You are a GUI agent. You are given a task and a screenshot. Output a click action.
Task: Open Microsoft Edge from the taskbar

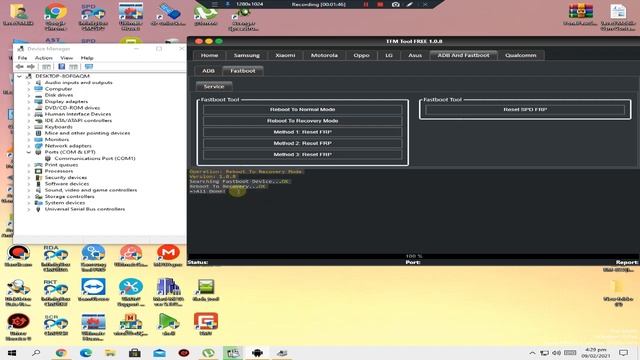tap(86, 353)
